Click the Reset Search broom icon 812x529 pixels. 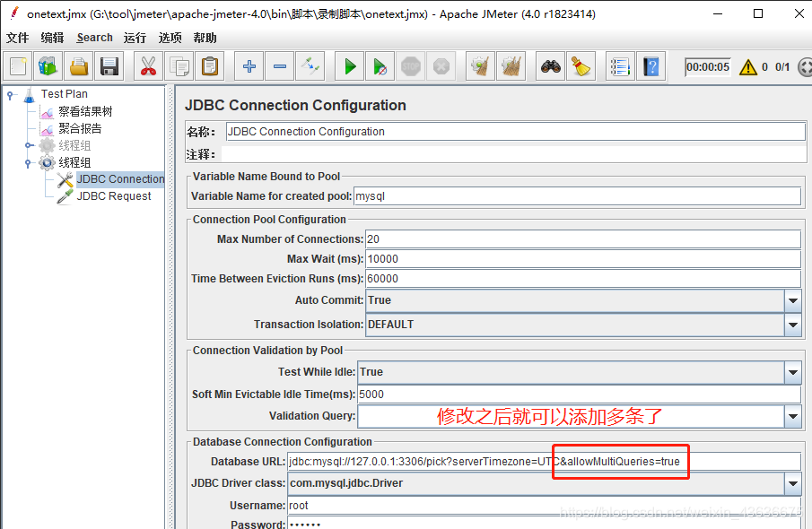click(x=581, y=66)
